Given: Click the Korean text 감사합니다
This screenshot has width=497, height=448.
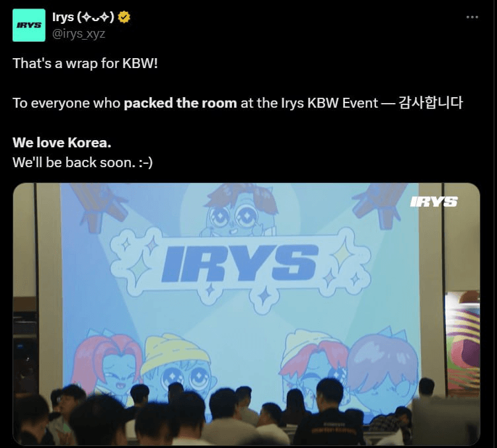Looking at the screenshot, I should click(430, 103).
